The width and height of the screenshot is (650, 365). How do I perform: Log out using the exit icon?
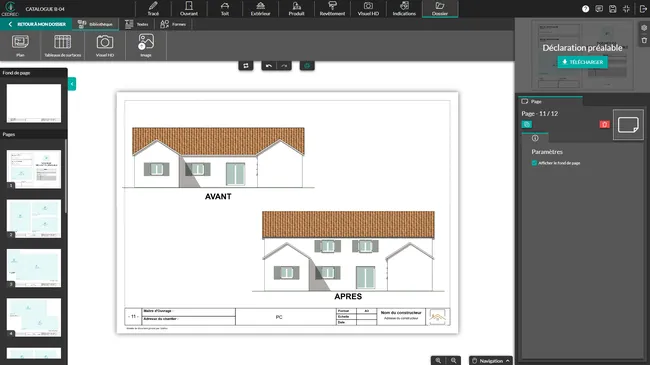[x=643, y=9]
